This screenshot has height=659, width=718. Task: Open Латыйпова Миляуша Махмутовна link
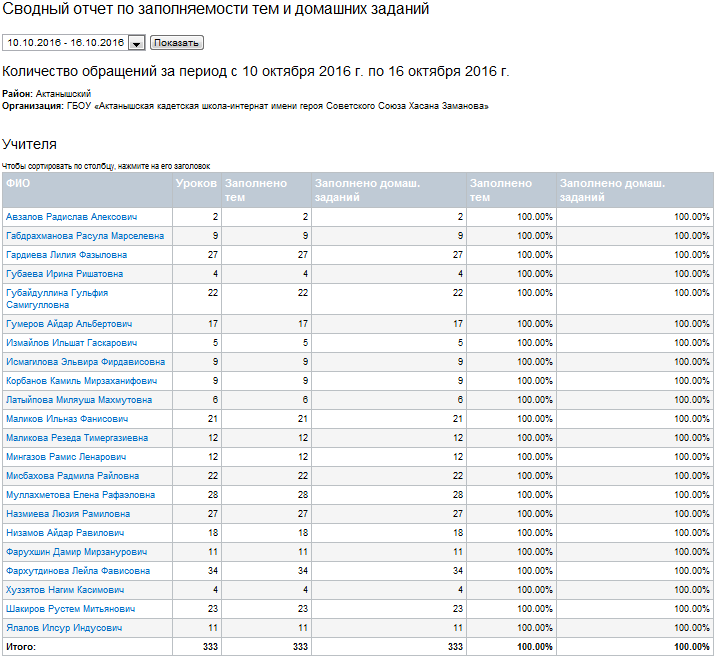(79, 400)
